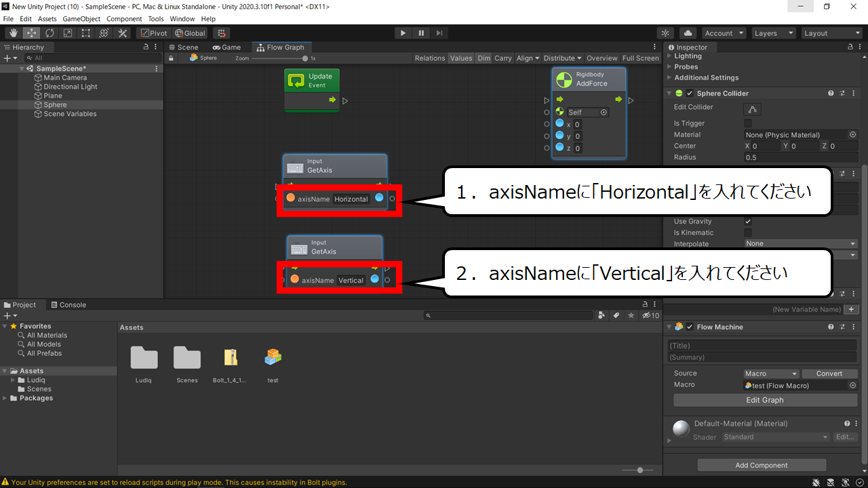868x488 pixels.
Task: Toggle the Dim button in Flow Graph
Action: click(x=484, y=58)
